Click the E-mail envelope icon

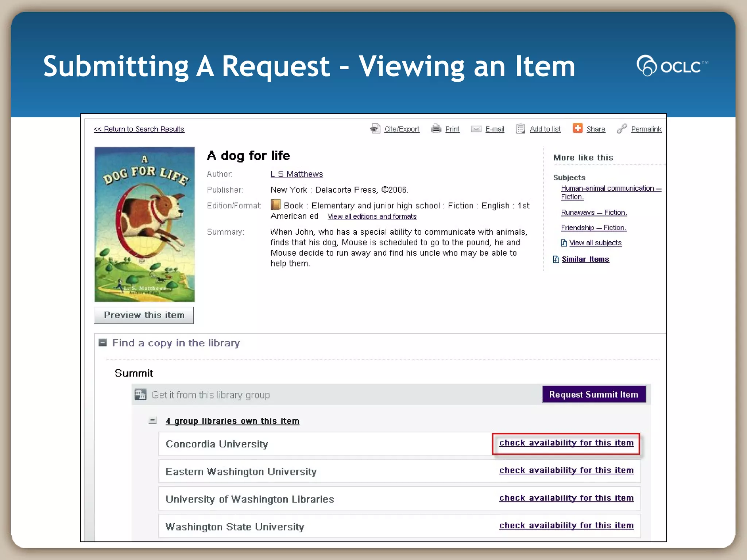pos(476,129)
